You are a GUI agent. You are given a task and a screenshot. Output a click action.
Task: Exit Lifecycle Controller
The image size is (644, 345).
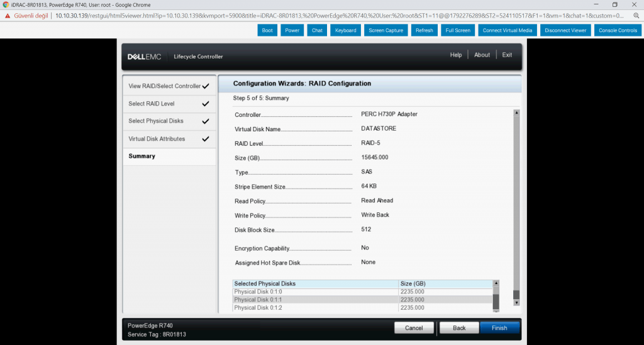pos(507,55)
